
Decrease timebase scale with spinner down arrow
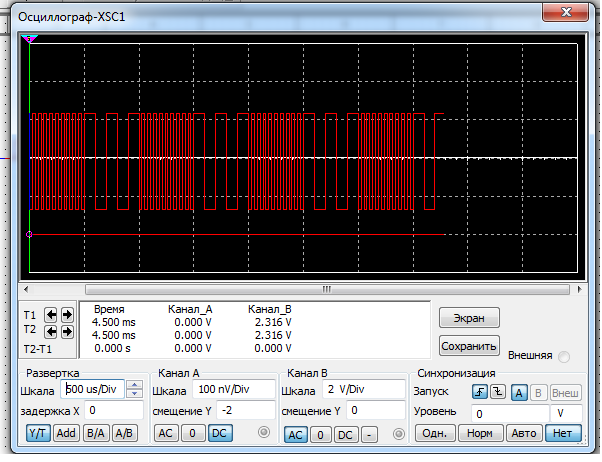pyautogui.click(x=136, y=394)
